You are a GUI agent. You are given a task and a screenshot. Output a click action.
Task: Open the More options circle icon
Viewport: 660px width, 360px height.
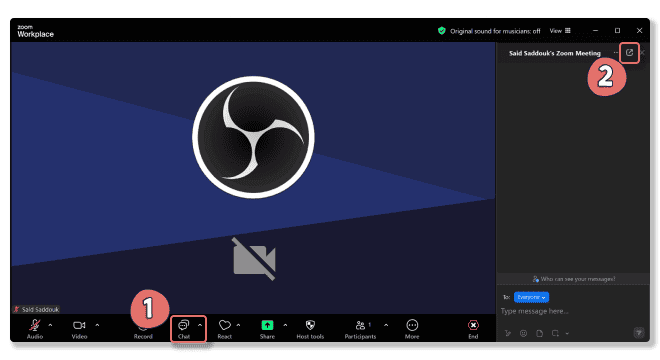pos(412,325)
